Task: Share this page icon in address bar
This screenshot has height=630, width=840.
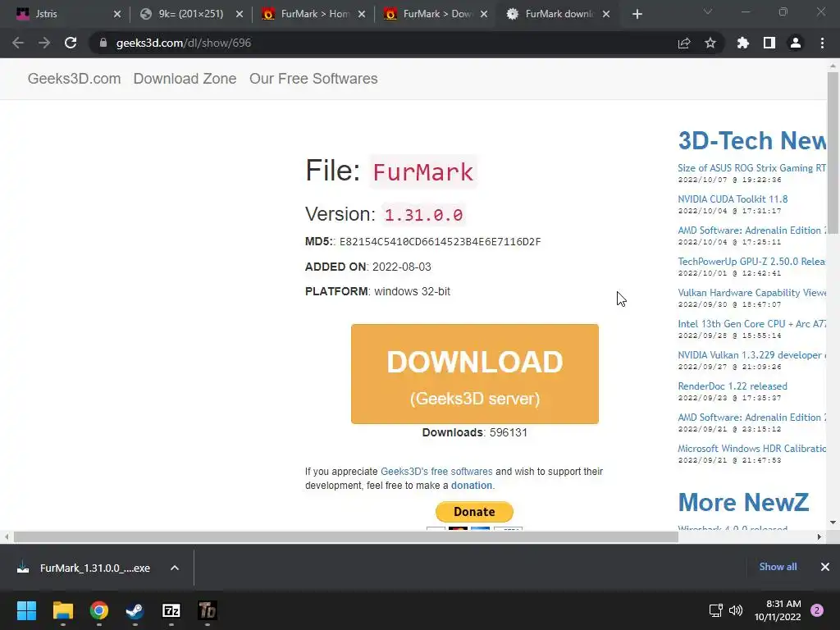Action: pyautogui.click(x=684, y=43)
